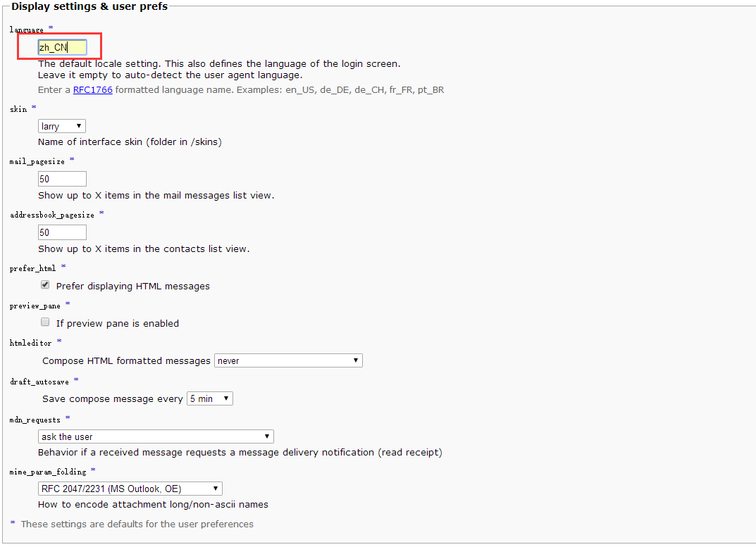Click the 'addressbook_pagesize' setting label
756x547 pixels.
click(51, 215)
